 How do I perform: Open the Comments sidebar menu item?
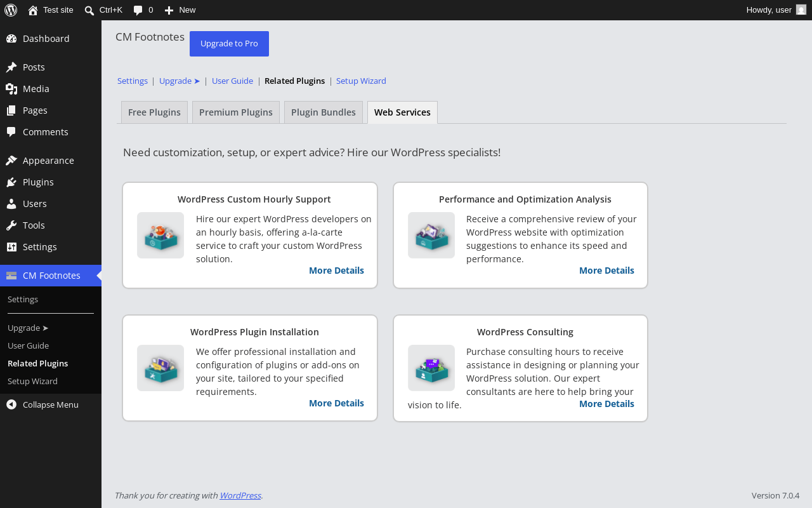[x=51, y=132]
